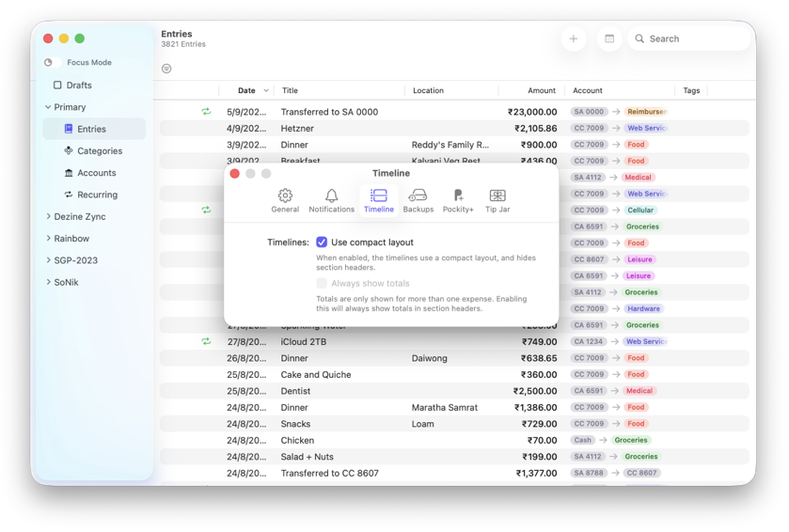Select the Snacks at Loam entry
789x532 pixels.
454,424
